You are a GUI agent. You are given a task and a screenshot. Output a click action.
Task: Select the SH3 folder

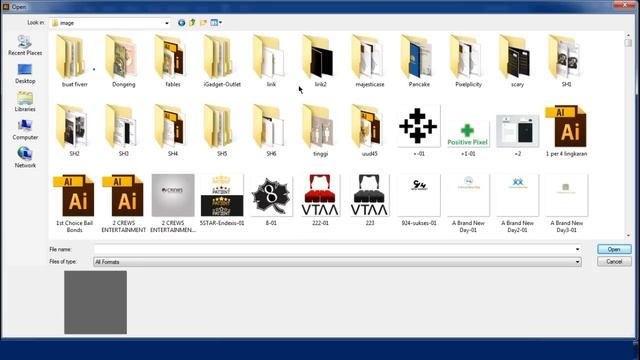[x=124, y=131]
